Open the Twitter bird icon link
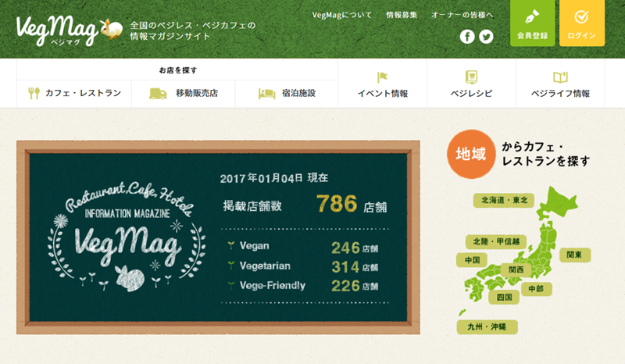Screen dimensions: 625x364 tap(486, 37)
